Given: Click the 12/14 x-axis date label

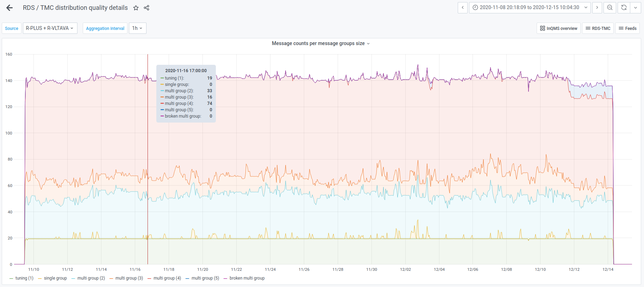Looking at the screenshot, I should tap(608, 269).
